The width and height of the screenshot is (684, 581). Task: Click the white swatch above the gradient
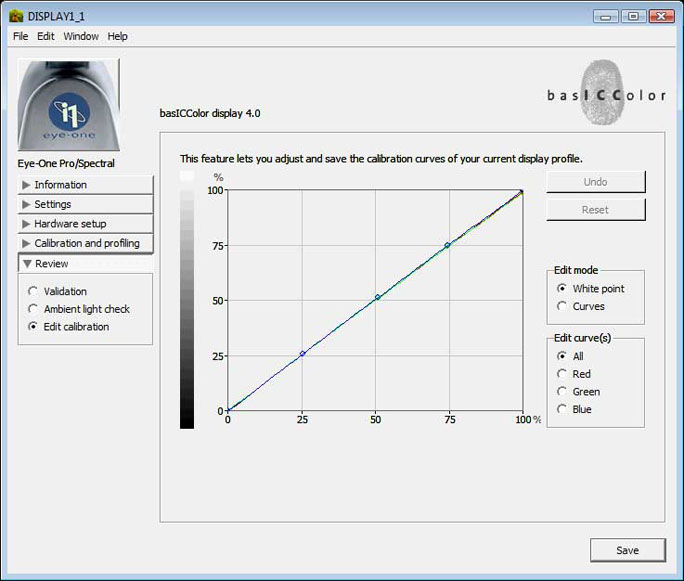(187, 176)
